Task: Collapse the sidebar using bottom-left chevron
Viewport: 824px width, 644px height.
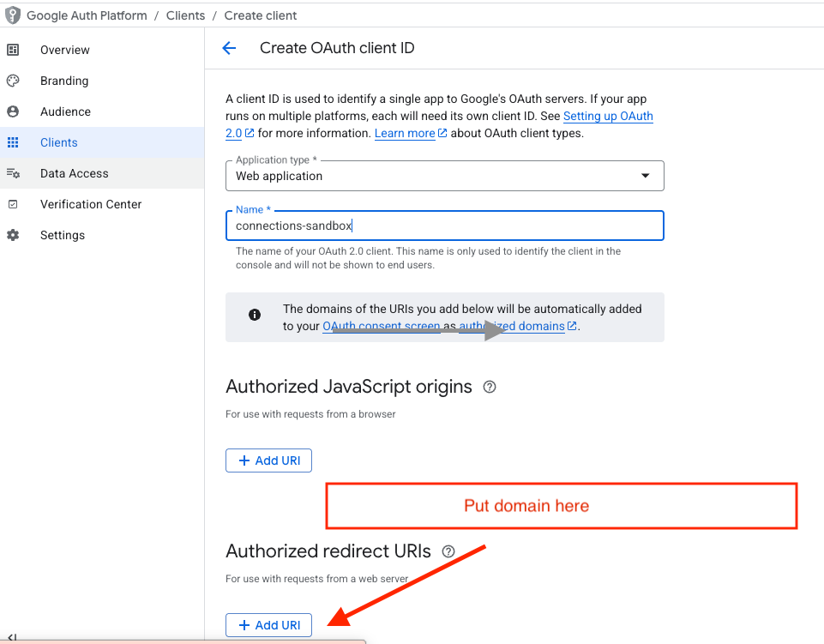Action: coord(12,637)
